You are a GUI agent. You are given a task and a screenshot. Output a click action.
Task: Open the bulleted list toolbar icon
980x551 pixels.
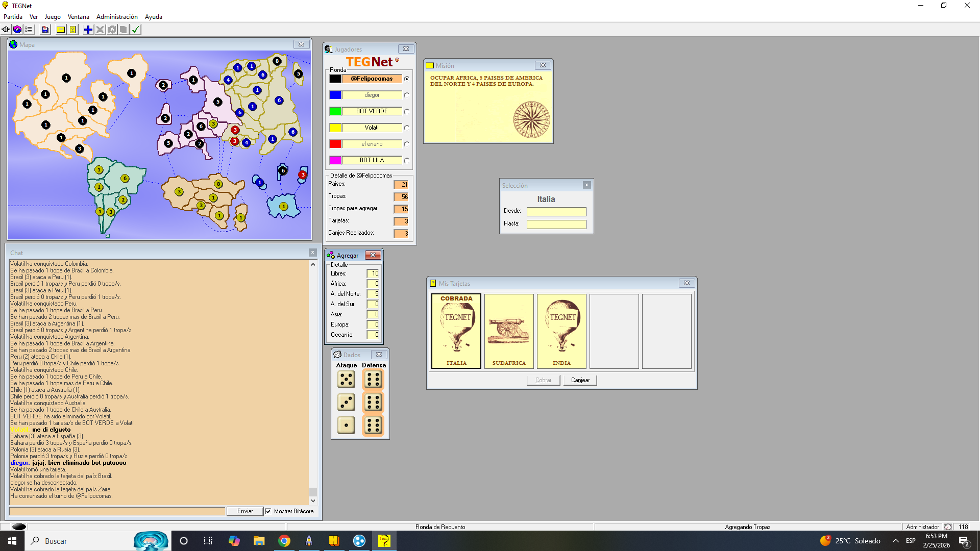(x=29, y=30)
